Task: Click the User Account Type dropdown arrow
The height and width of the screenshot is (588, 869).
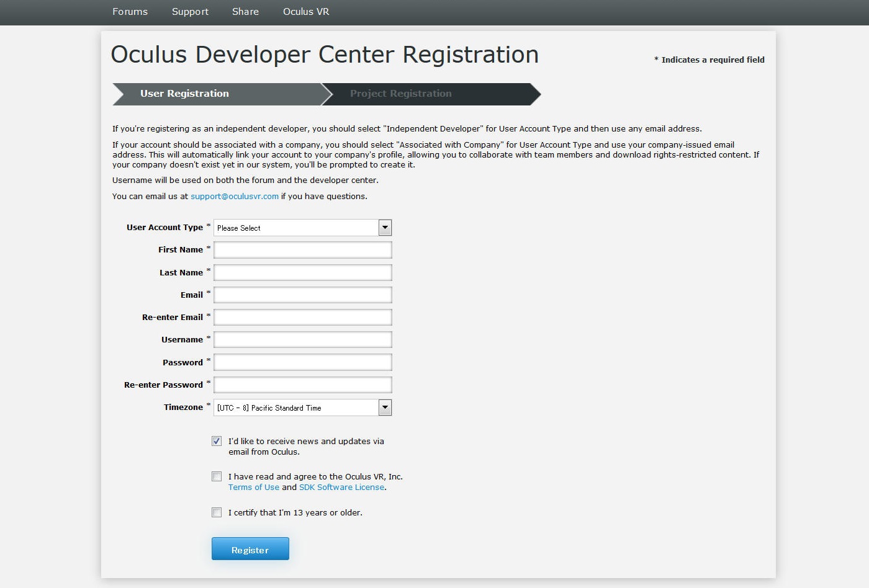Action: (385, 228)
